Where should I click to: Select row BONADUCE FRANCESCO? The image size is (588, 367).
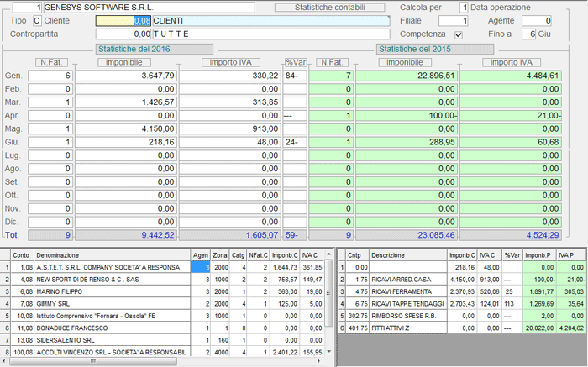(163, 328)
